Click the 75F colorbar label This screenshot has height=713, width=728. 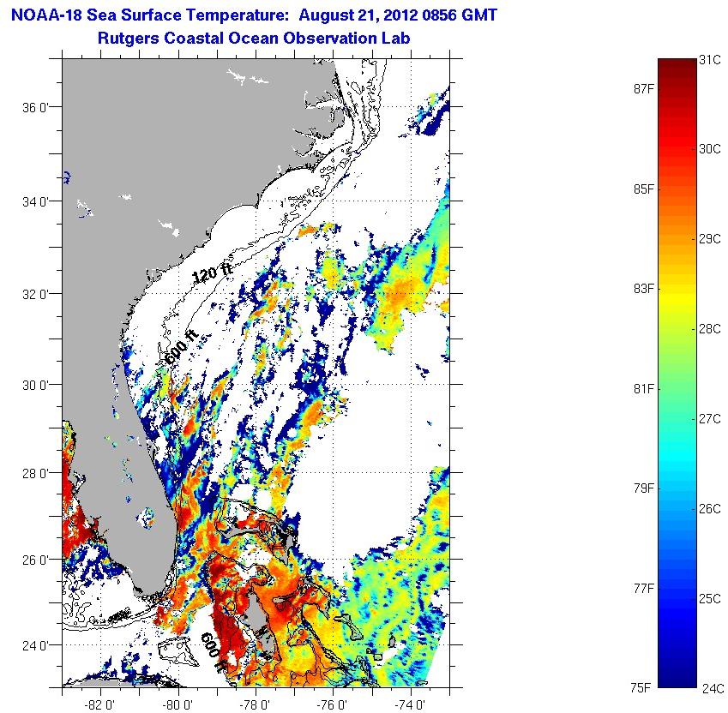tap(641, 687)
